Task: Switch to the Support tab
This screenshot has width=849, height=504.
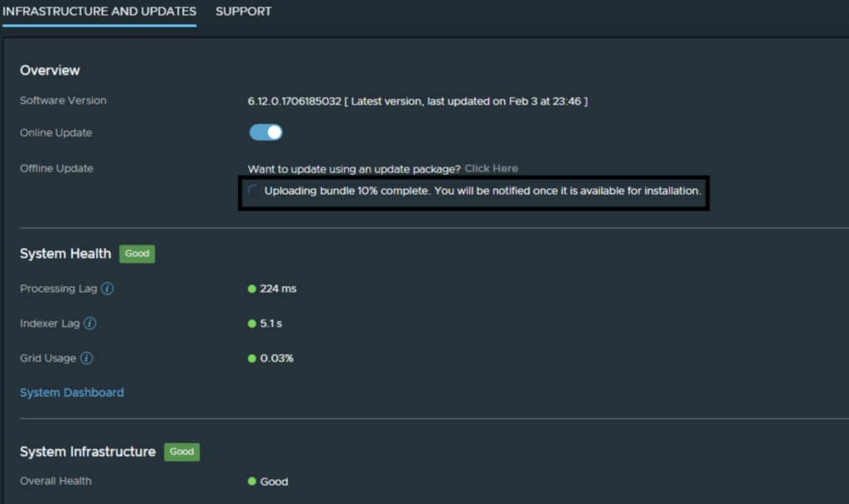Action: pos(243,12)
